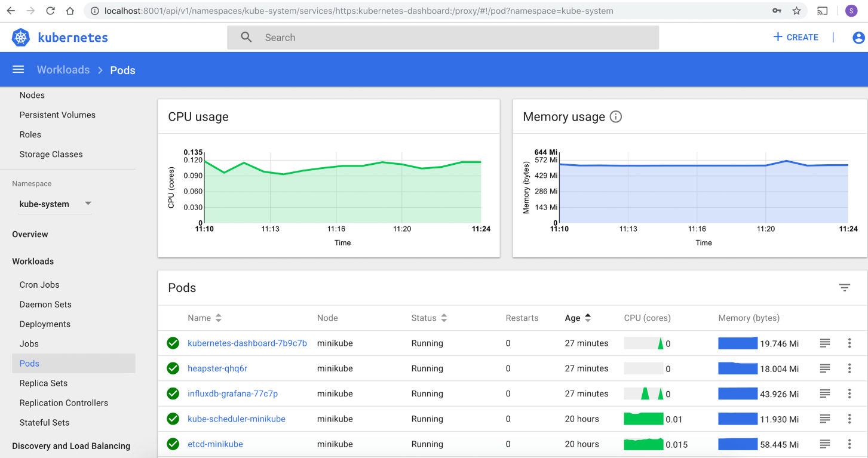Open the Pods filter icon
The height and width of the screenshot is (458, 868).
pos(845,288)
